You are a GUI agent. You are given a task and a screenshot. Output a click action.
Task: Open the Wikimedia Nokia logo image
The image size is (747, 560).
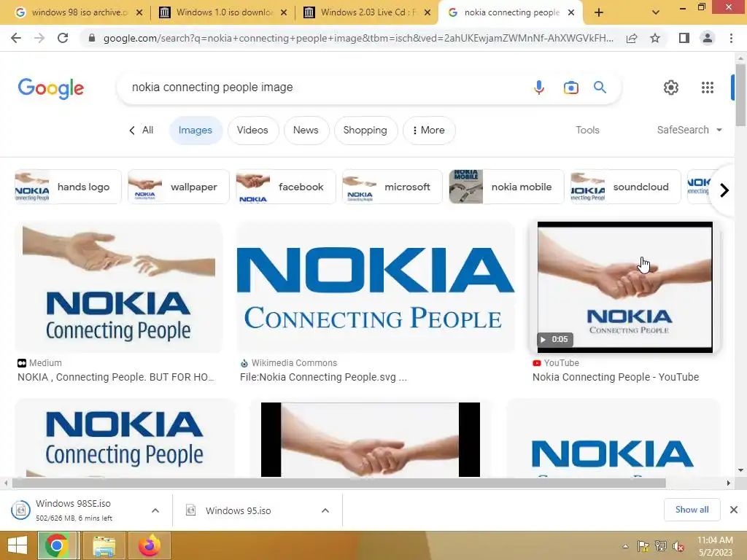(376, 287)
